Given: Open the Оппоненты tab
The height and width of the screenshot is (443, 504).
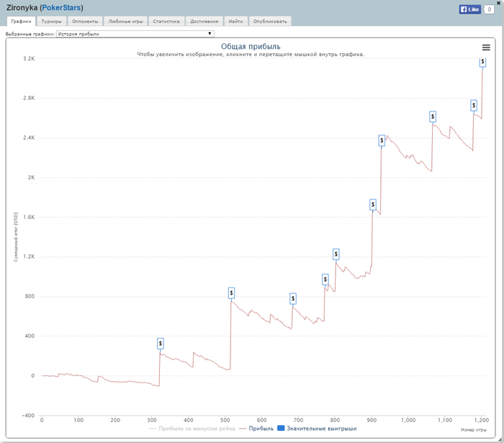Looking at the screenshot, I should click(x=85, y=21).
